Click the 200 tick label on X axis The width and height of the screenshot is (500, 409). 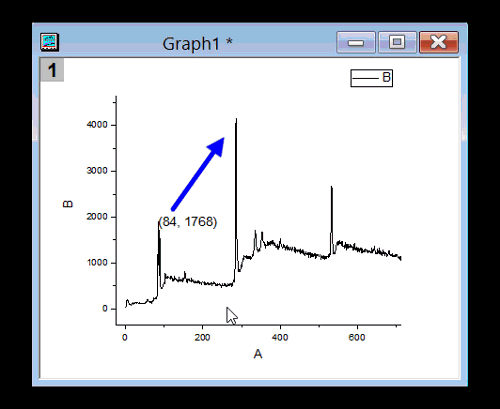(x=202, y=337)
